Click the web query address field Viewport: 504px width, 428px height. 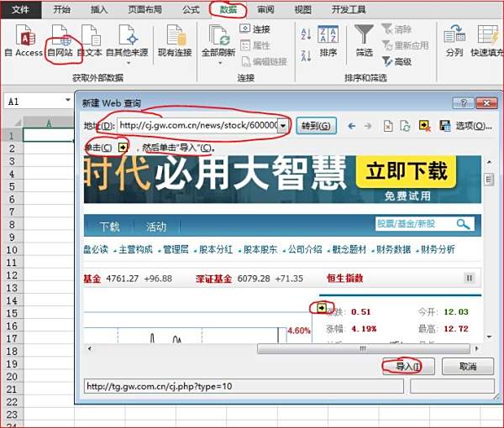coord(198,125)
